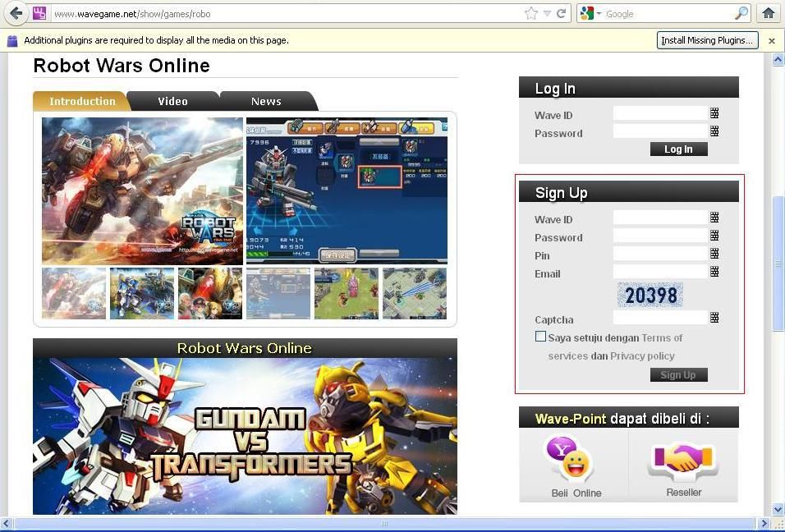Image resolution: width=785 pixels, height=532 pixels.
Task: Select the anime characters third gallery thumbnail
Action: tap(210, 293)
